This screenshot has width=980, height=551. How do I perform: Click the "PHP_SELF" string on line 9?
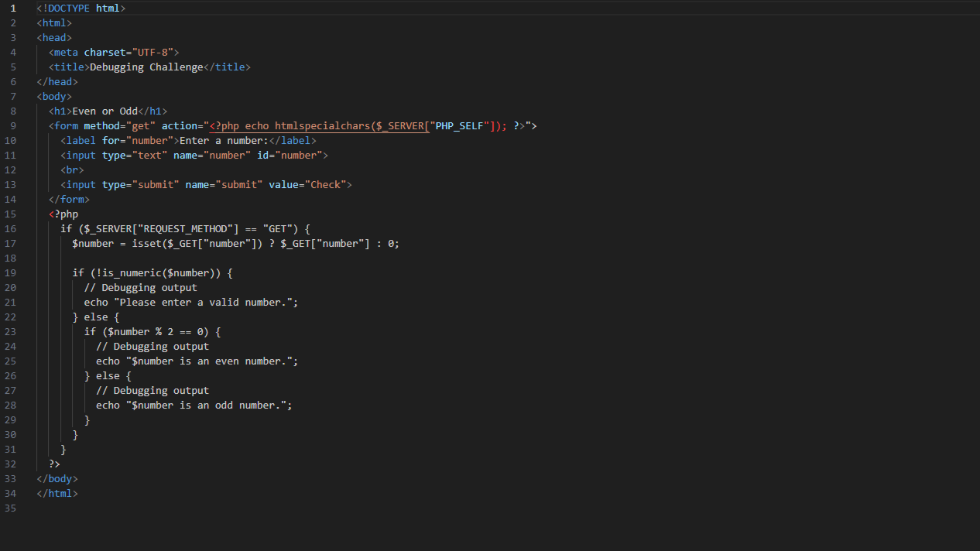(x=459, y=125)
